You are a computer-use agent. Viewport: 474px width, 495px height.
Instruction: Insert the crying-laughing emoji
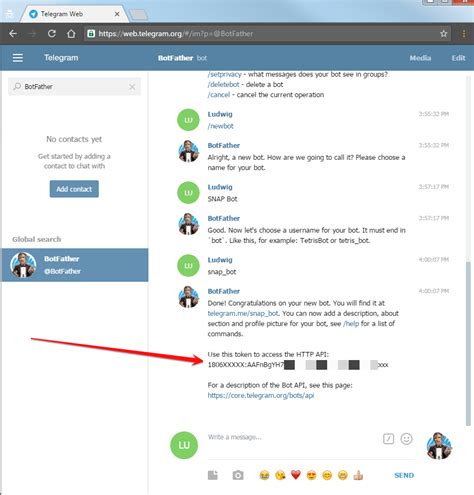click(264, 475)
